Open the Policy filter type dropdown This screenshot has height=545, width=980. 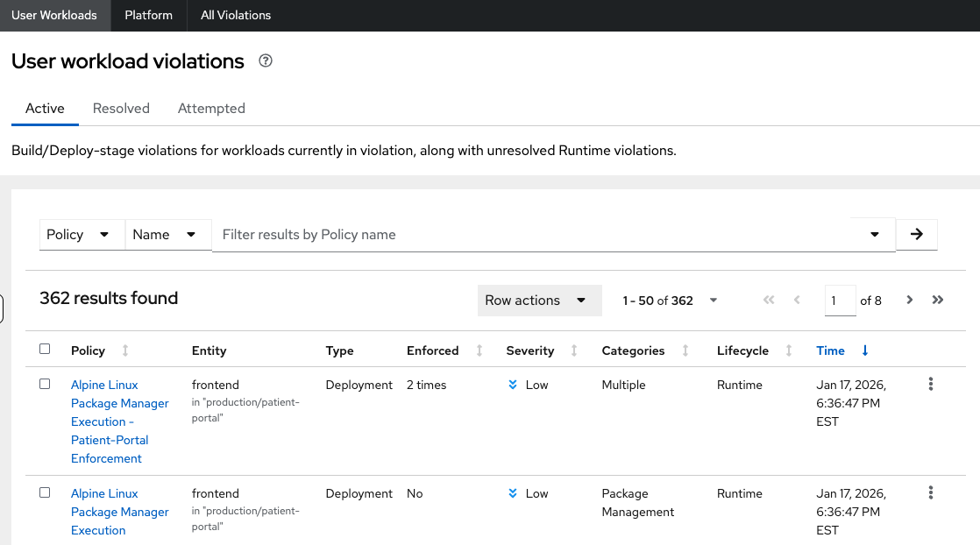(81, 235)
